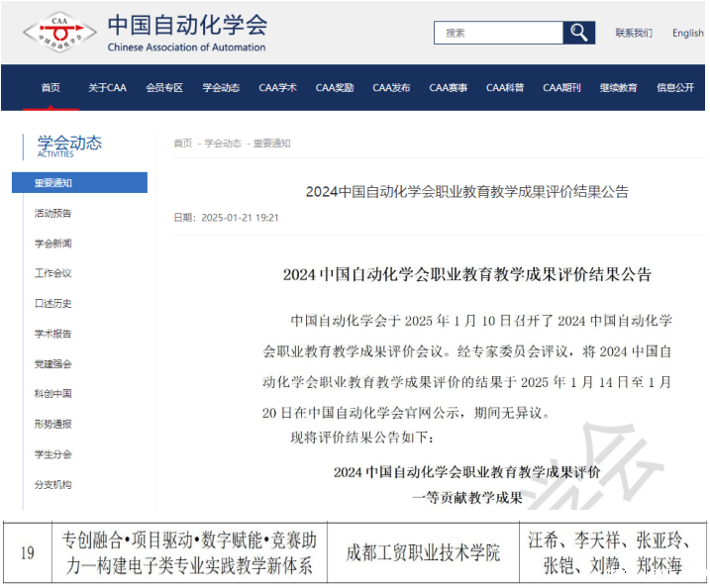710x588 pixels.
Task: Select 科创中国 in the sidebar
Action: 53,394
